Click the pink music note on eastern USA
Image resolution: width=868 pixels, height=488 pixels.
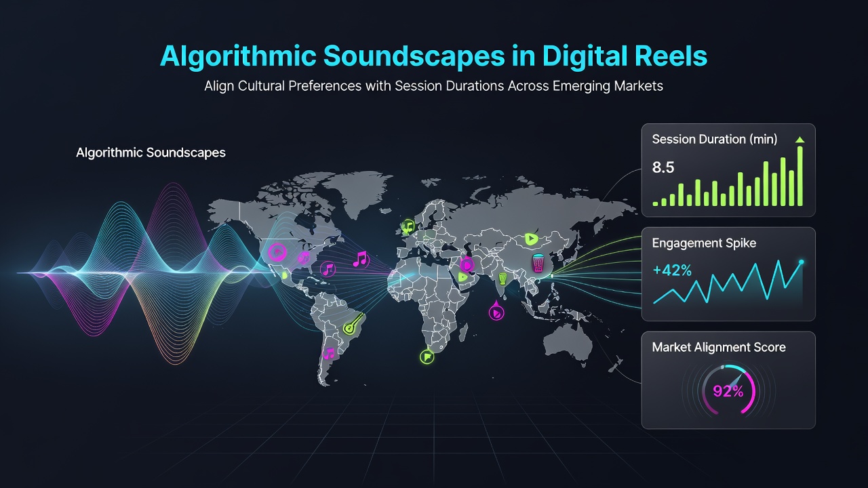(304, 257)
